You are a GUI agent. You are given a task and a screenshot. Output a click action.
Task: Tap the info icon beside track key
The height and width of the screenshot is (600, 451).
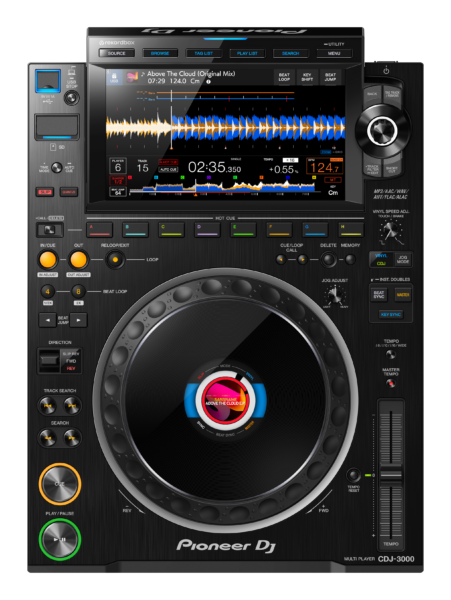(x=208, y=82)
